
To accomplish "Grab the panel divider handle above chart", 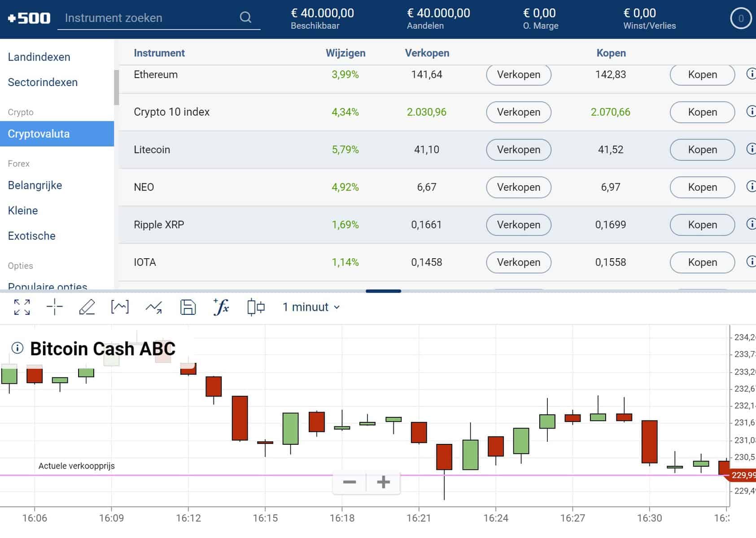I will click(x=383, y=291).
